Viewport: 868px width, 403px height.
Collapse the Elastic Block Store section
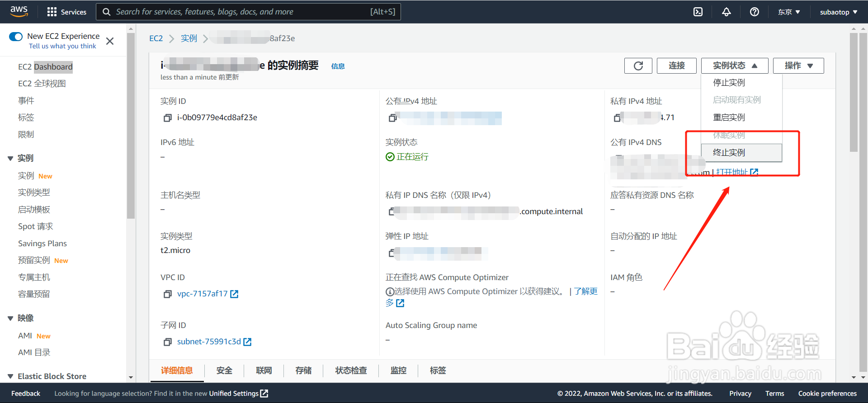10,376
